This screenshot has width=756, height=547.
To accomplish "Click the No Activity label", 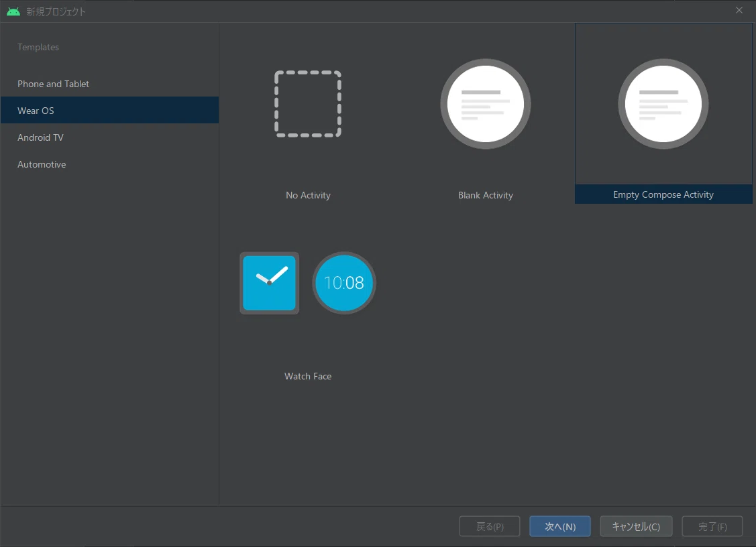I will 308,195.
